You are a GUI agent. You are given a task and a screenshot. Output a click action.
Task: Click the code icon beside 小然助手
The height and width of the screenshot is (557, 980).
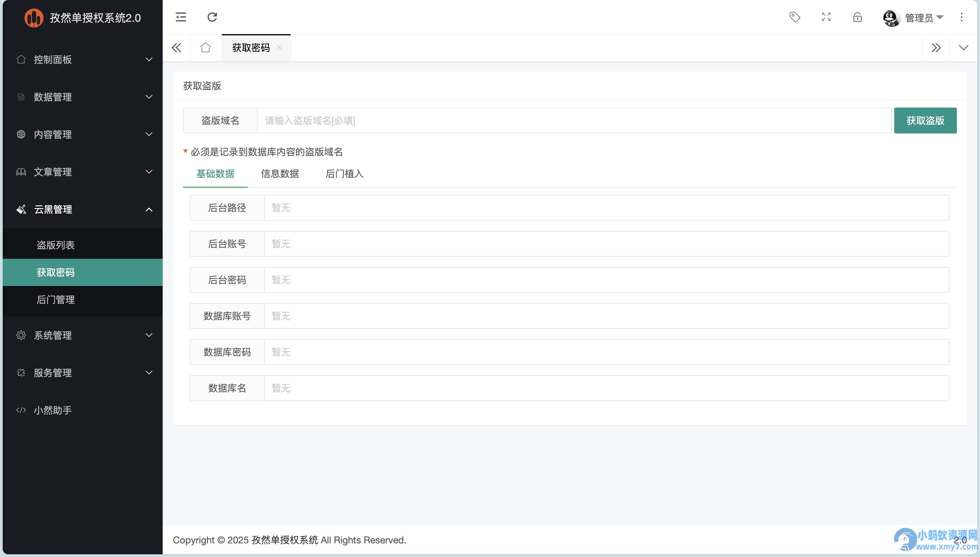point(21,410)
